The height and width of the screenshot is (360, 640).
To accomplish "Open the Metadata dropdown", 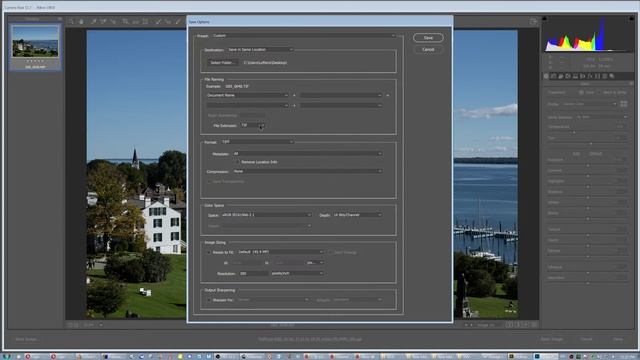I will pos(308,154).
